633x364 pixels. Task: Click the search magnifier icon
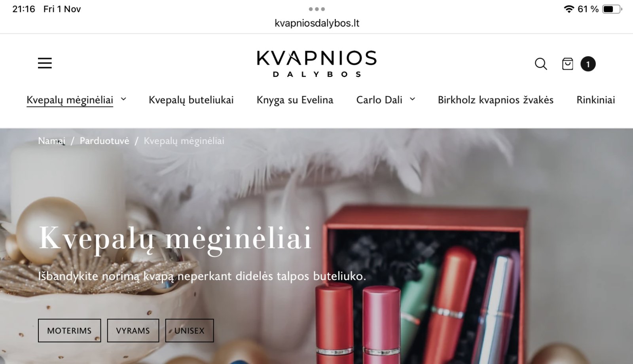click(x=541, y=64)
